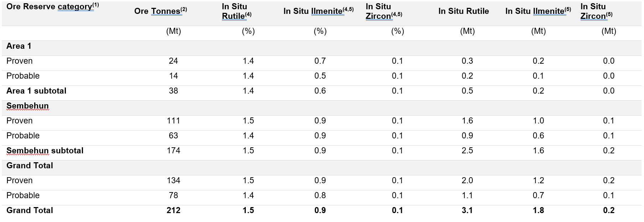This screenshot has width=644, height=222.
Task: Click the In Situ Rutile (4) percent header
Action: click(237, 11)
